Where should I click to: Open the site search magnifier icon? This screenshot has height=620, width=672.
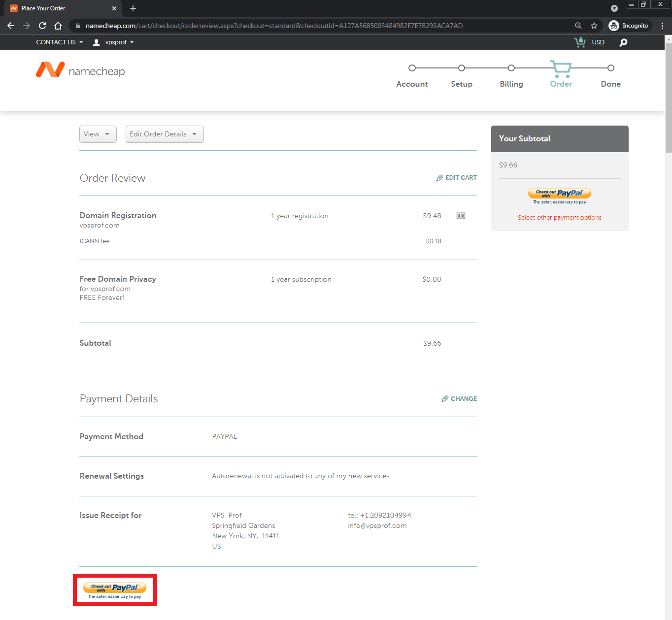[623, 42]
